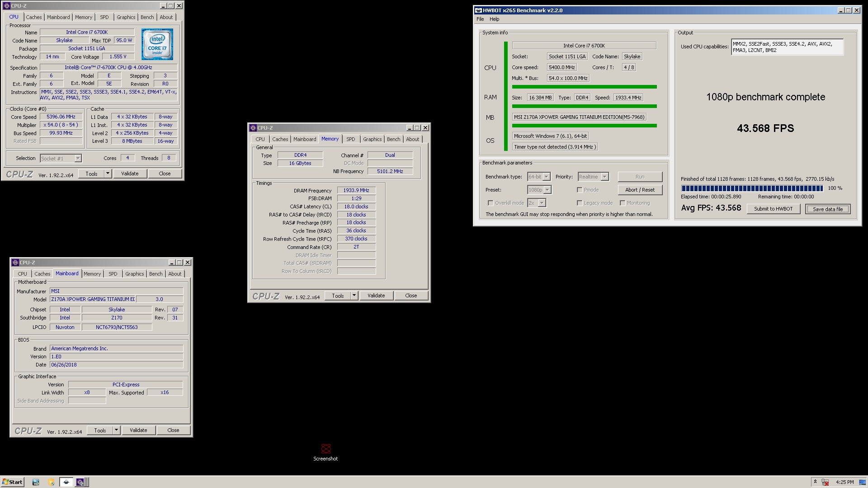Toggle the Pmode checkbox

[580, 190]
